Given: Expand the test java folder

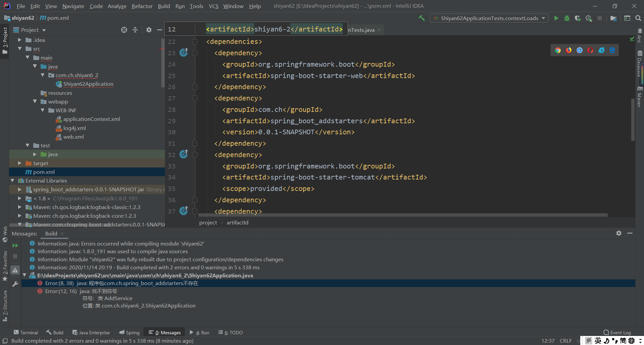Looking at the screenshot, I should pyautogui.click(x=35, y=154).
